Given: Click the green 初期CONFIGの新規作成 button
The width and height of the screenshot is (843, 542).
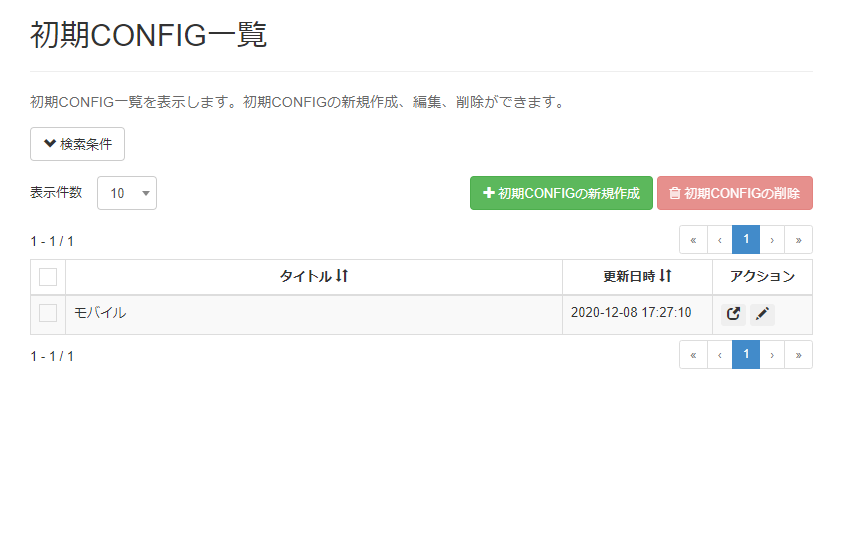Looking at the screenshot, I should [561, 193].
